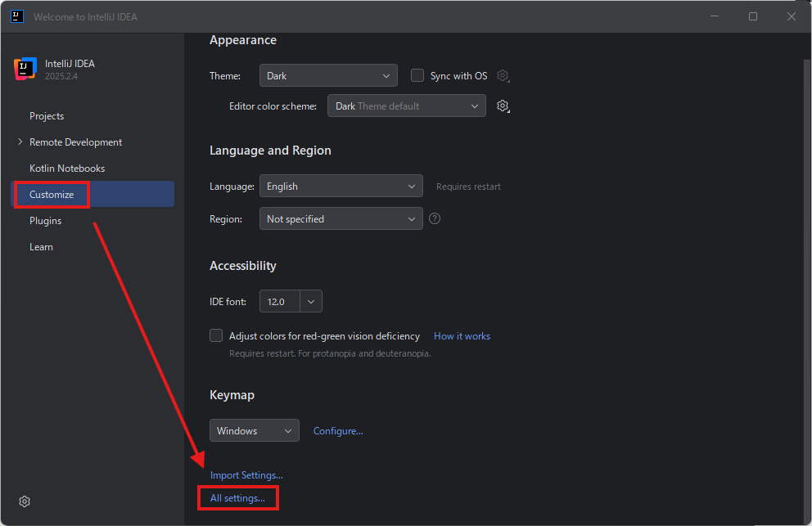Open the Plugins section
Screen dimensions: 812x526
pos(46,221)
